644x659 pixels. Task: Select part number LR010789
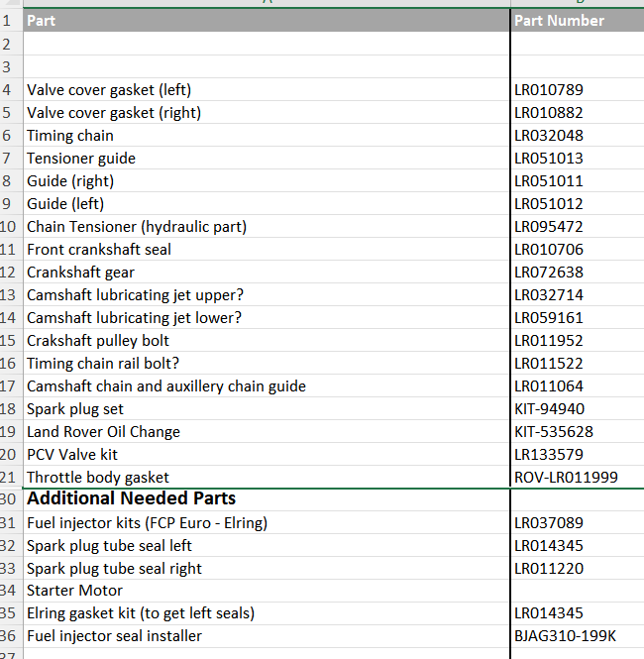[x=578, y=89]
